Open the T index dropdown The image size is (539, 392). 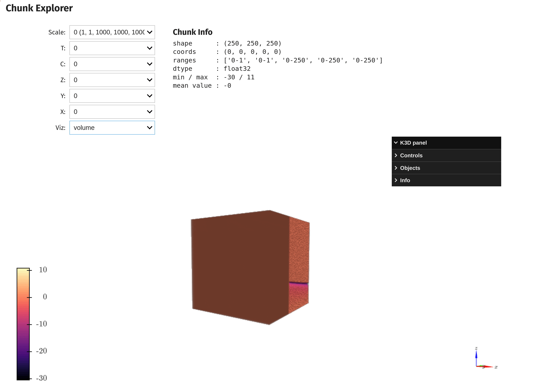point(112,48)
